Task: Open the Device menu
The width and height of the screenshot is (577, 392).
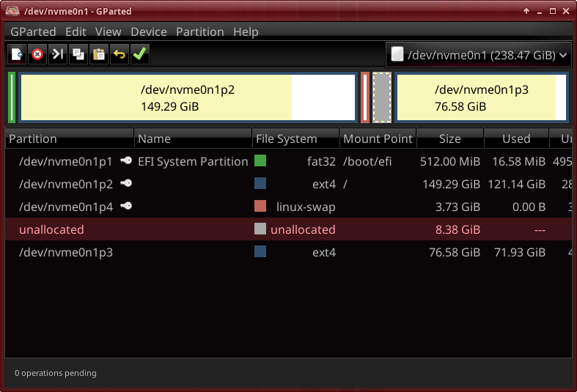Action: coord(149,32)
